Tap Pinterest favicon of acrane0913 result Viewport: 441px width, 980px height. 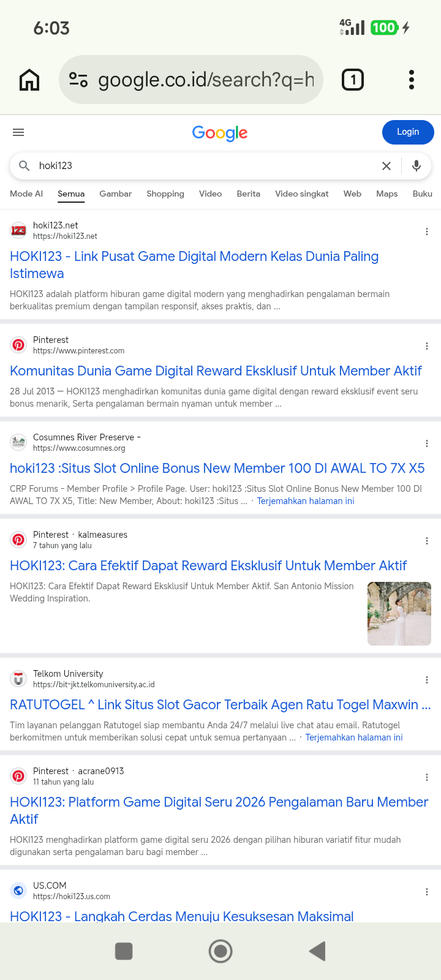(18, 776)
